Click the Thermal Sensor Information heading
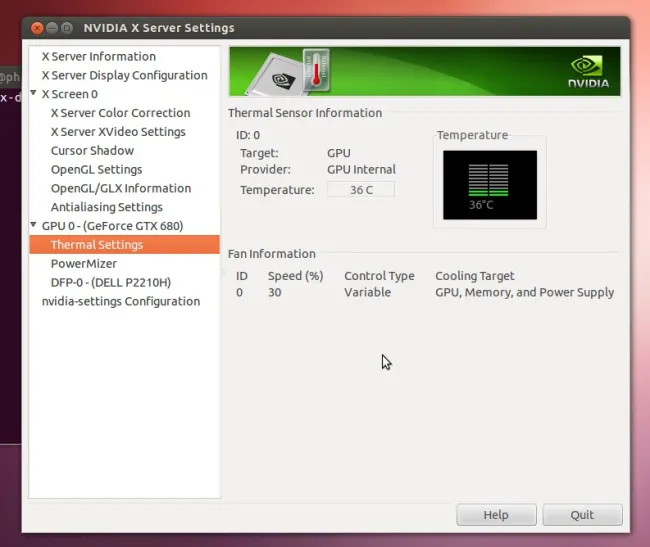 click(x=305, y=113)
